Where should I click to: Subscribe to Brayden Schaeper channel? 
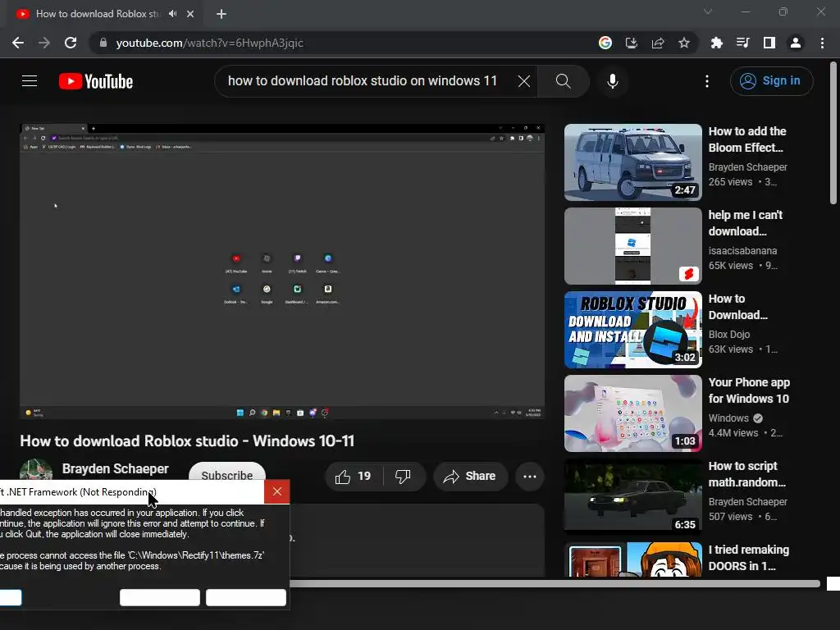227,472
